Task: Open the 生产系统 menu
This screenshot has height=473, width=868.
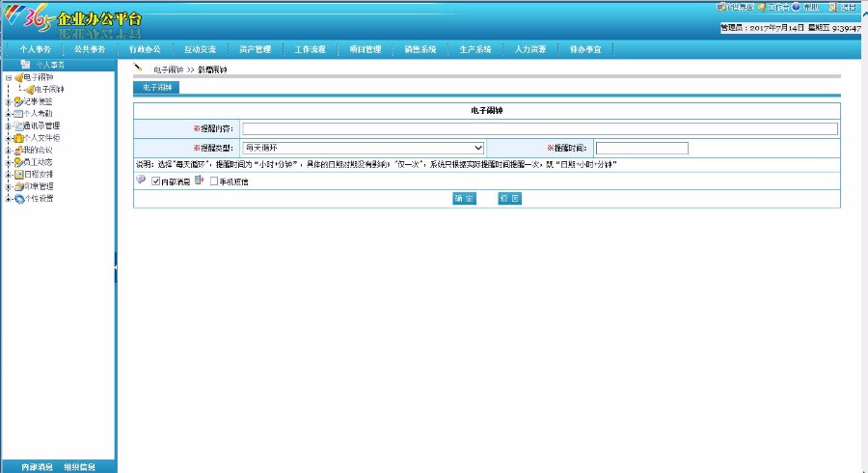Action: click(475, 49)
